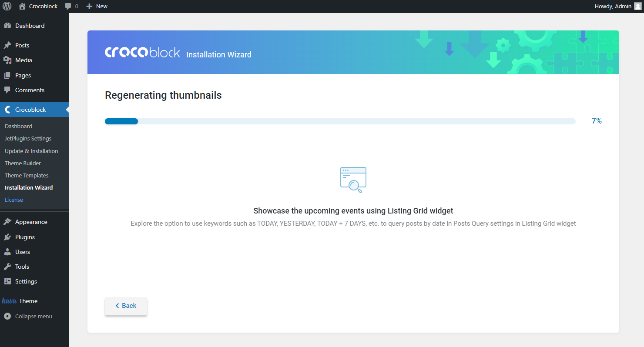Click the 7% progress value
This screenshot has width=644, height=347.
597,121
